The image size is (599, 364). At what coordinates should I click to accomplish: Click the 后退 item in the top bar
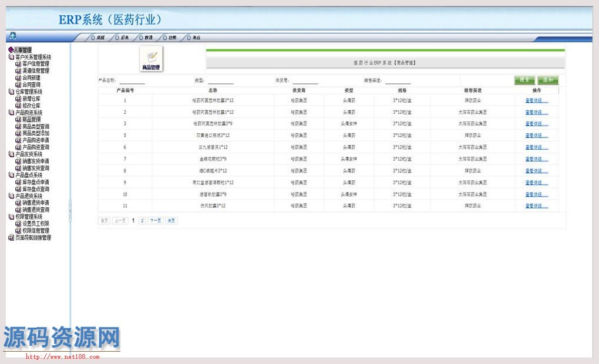[122, 38]
